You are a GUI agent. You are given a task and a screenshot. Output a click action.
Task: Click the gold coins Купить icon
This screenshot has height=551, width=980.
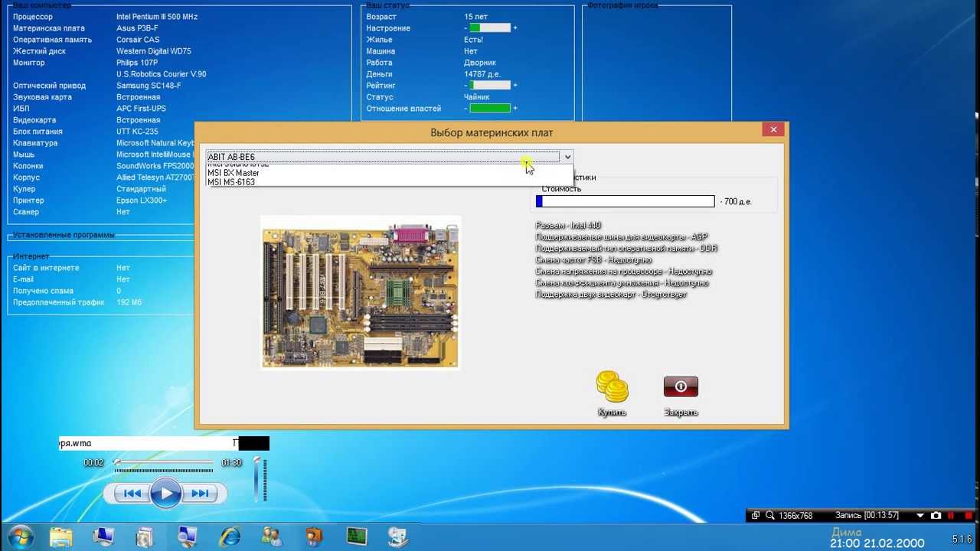pos(612,387)
